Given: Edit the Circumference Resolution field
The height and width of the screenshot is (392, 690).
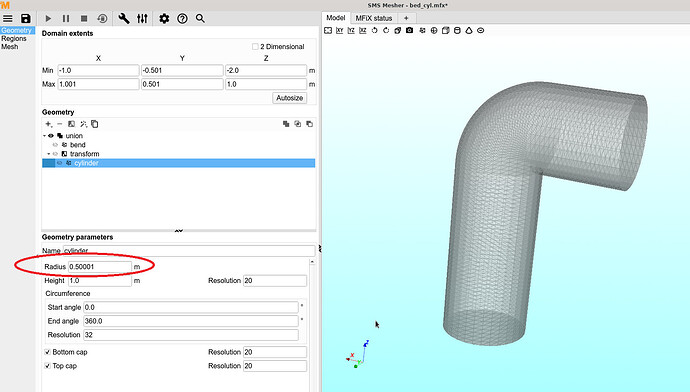Looking at the screenshot, I should tap(191, 335).
